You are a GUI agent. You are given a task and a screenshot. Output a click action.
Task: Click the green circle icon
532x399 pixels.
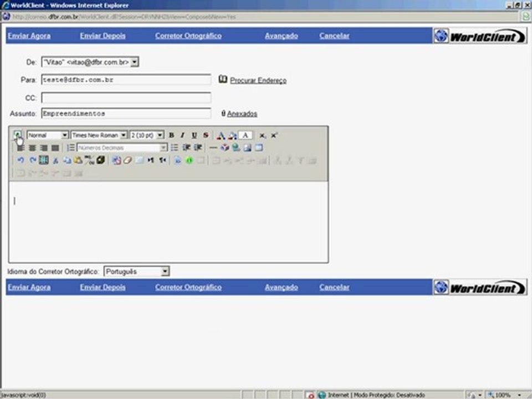point(189,160)
